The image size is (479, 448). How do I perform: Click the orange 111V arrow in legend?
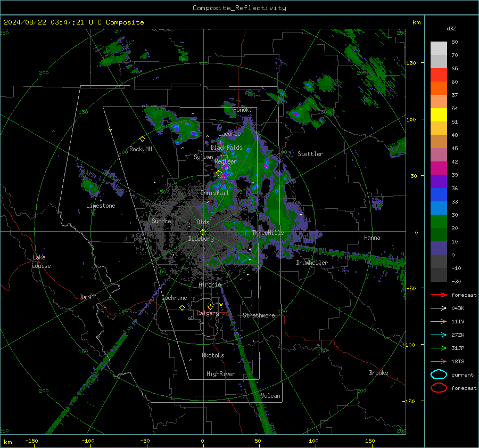[x=439, y=321]
